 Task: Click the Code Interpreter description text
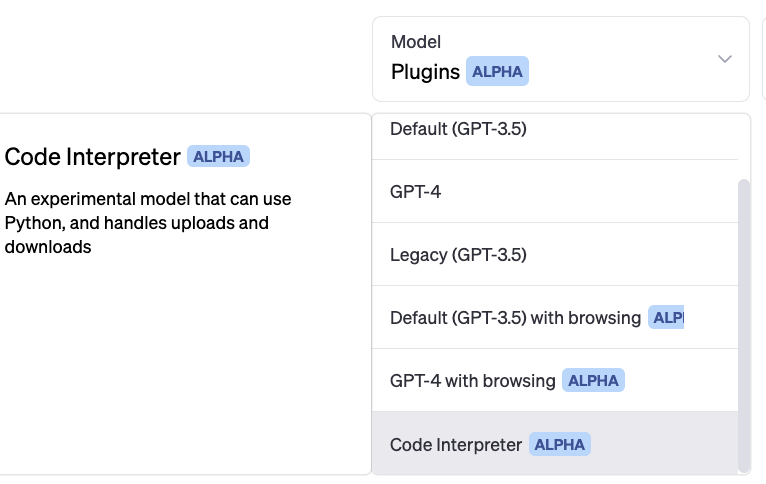[148, 222]
